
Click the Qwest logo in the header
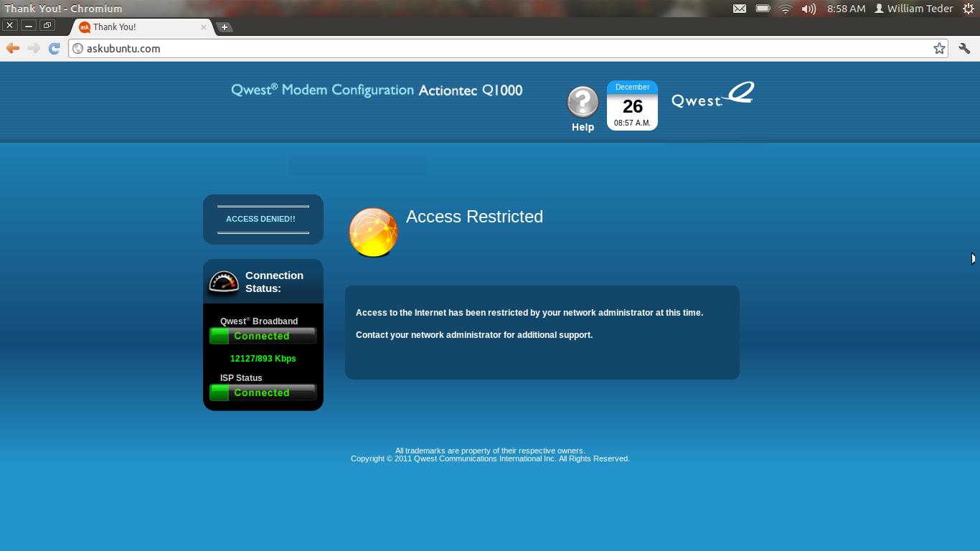click(712, 95)
